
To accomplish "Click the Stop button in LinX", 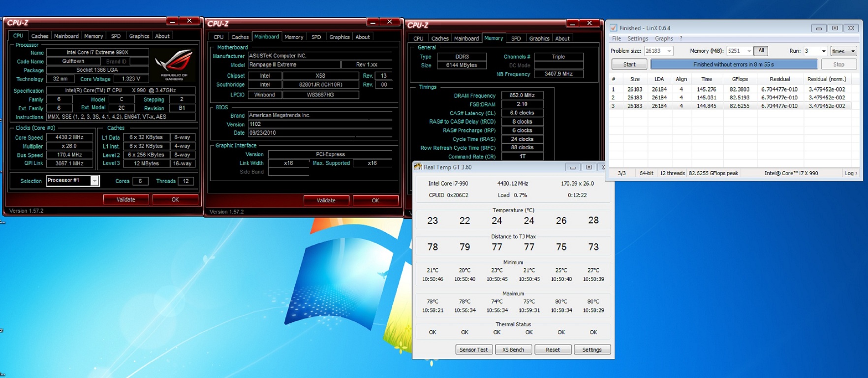I will point(839,64).
